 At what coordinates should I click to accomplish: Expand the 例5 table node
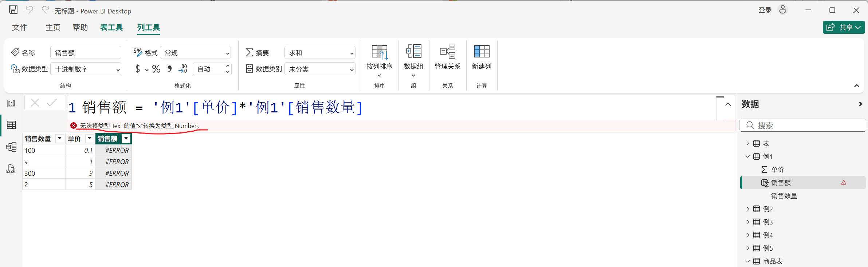click(748, 248)
